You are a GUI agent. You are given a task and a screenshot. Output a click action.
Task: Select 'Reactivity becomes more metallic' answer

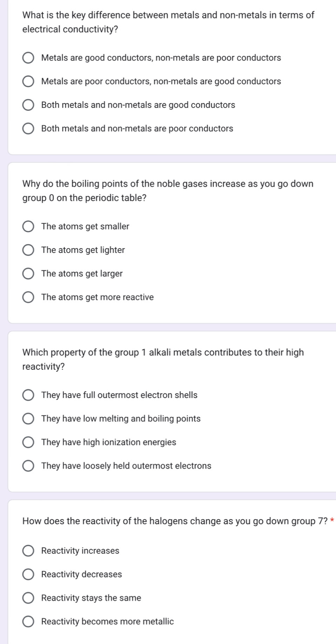point(28,622)
